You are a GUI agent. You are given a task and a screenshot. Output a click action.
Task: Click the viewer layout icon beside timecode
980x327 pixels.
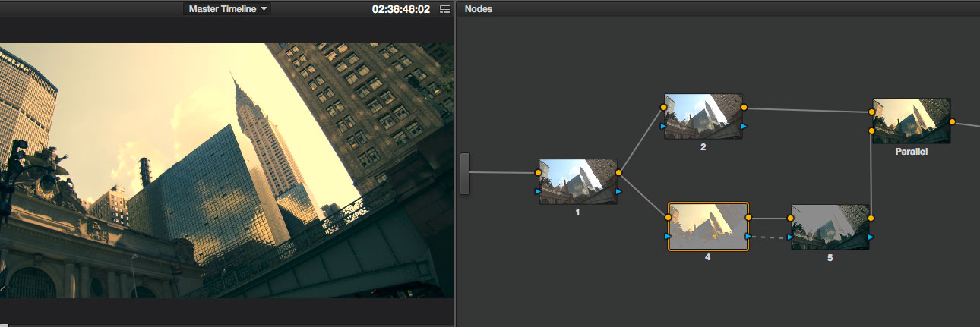click(445, 9)
